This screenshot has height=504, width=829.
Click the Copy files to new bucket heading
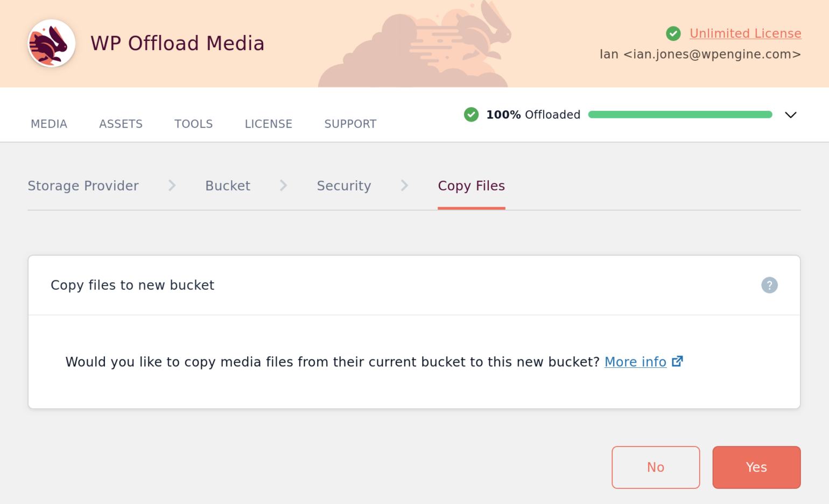(x=132, y=285)
